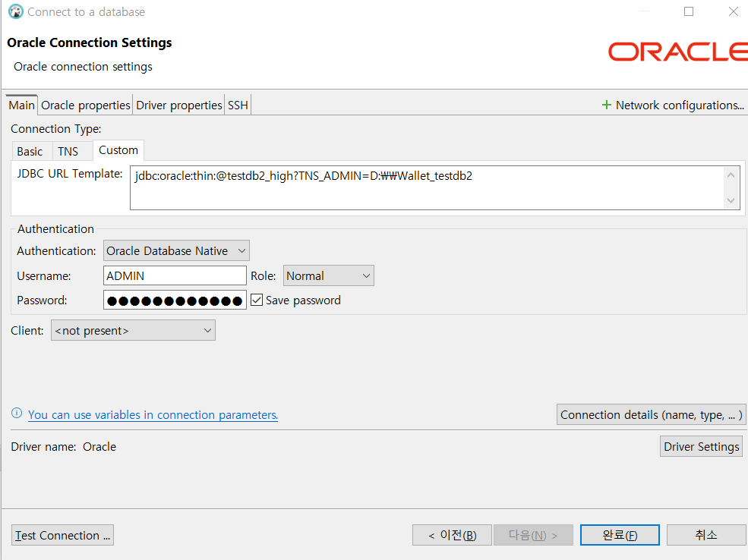Switch to the SSH tab
The image size is (748, 560).
point(238,105)
